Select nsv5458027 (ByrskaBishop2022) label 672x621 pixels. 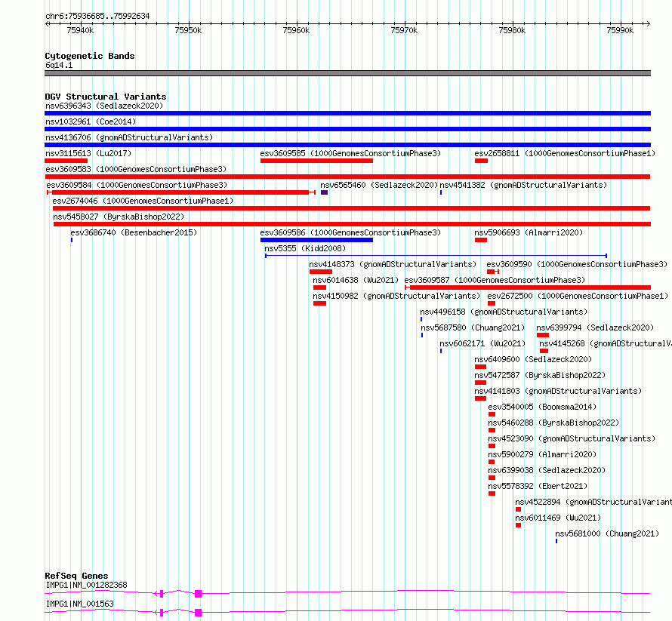point(119,217)
